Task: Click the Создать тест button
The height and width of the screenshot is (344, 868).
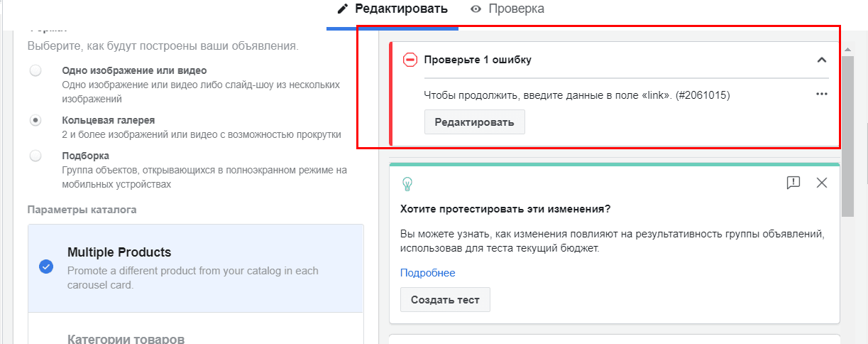Action: click(x=445, y=299)
